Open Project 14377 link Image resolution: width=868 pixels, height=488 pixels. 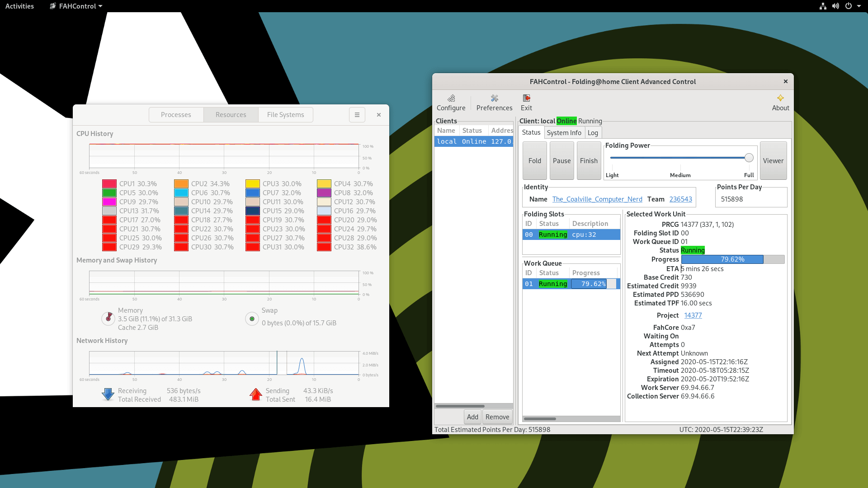[x=693, y=315]
